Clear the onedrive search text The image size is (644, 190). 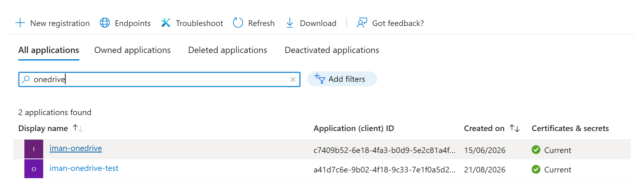click(293, 80)
